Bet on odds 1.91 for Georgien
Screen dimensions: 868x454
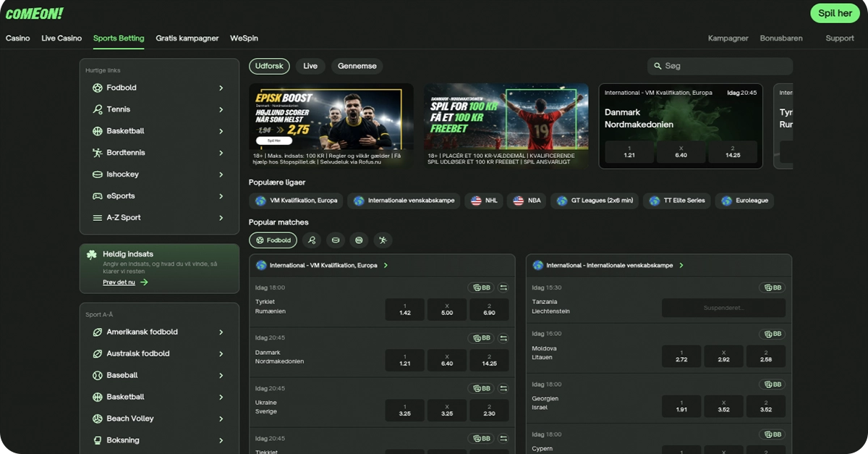681,405
